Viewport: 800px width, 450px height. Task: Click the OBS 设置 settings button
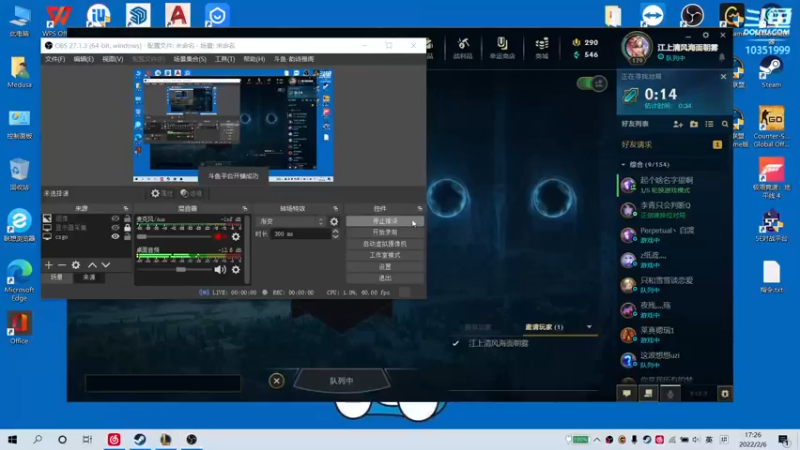pyautogui.click(x=385, y=267)
